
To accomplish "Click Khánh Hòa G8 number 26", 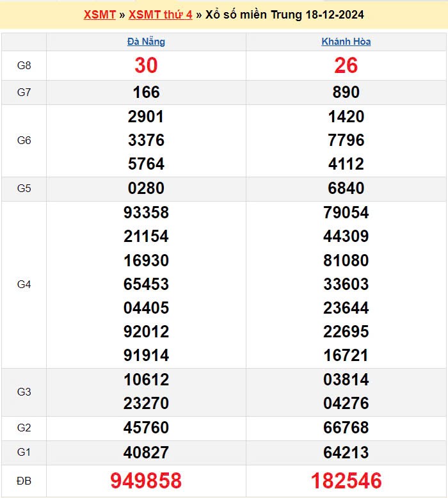I will pos(346,65).
